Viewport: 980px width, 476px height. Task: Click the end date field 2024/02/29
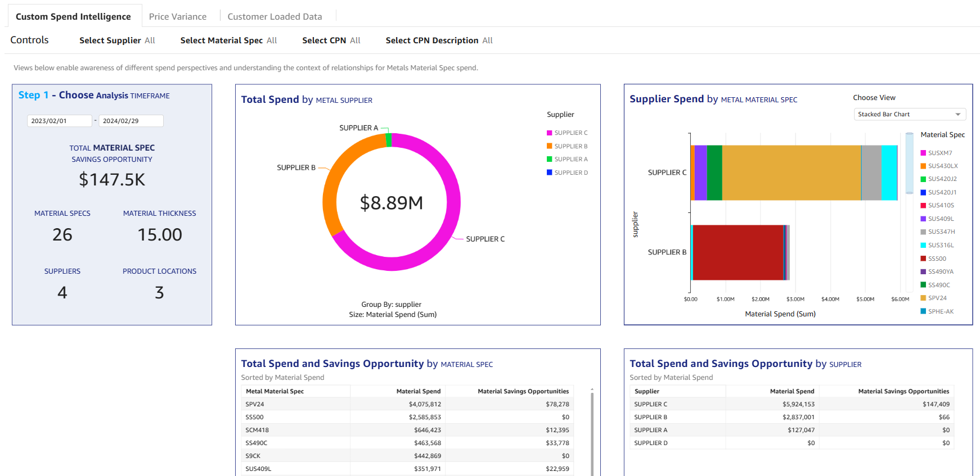click(x=131, y=121)
